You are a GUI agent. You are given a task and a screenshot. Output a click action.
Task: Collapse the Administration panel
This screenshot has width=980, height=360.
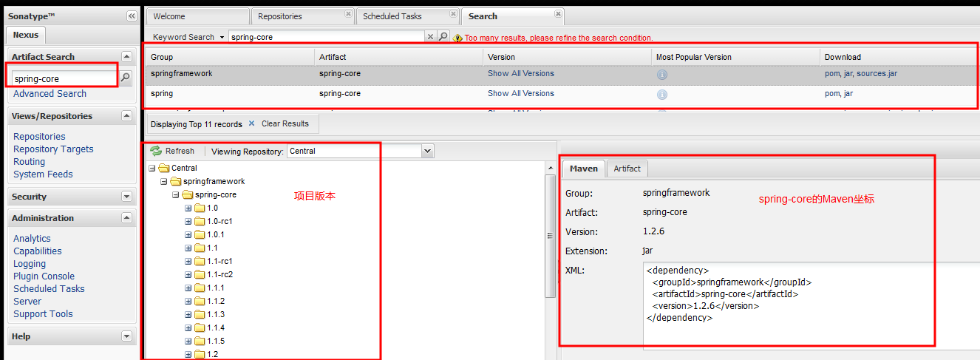coord(126,218)
